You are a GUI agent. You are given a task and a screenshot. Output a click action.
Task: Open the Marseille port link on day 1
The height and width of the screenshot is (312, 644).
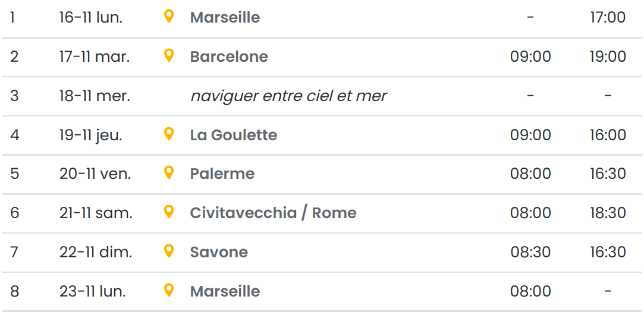[225, 17]
